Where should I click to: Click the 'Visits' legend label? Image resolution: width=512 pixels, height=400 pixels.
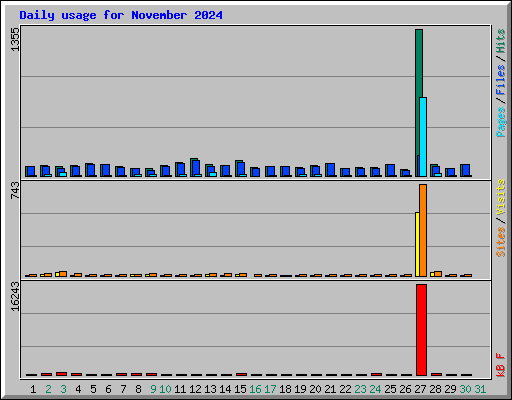point(500,197)
